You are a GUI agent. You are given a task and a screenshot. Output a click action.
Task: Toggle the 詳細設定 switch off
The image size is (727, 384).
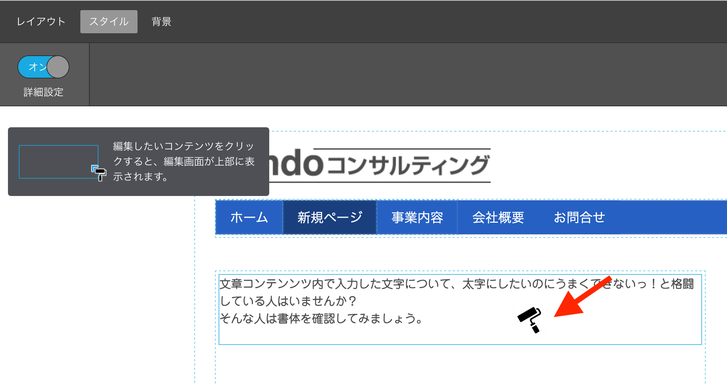(44, 67)
